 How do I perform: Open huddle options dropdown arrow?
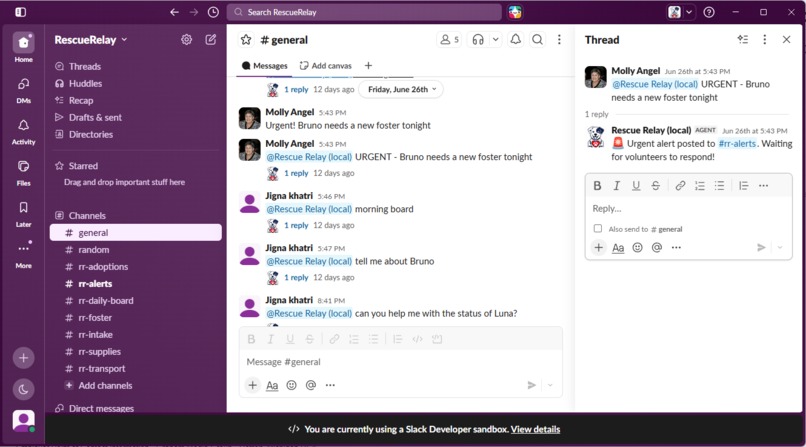click(496, 40)
